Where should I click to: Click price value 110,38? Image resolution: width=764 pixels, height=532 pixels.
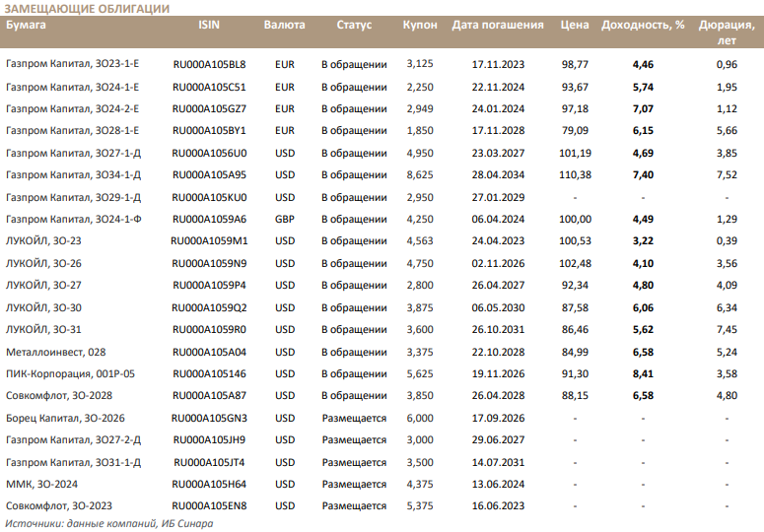(575, 175)
